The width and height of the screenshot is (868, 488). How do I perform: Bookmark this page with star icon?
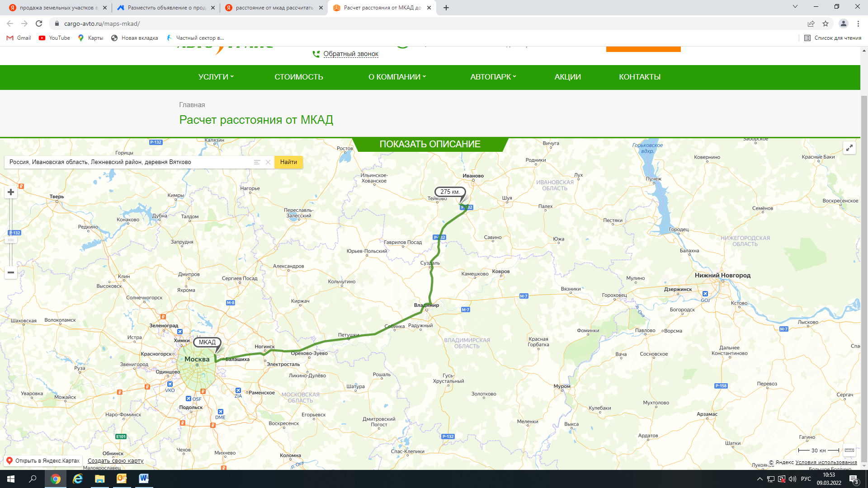(x=826, y=23)
